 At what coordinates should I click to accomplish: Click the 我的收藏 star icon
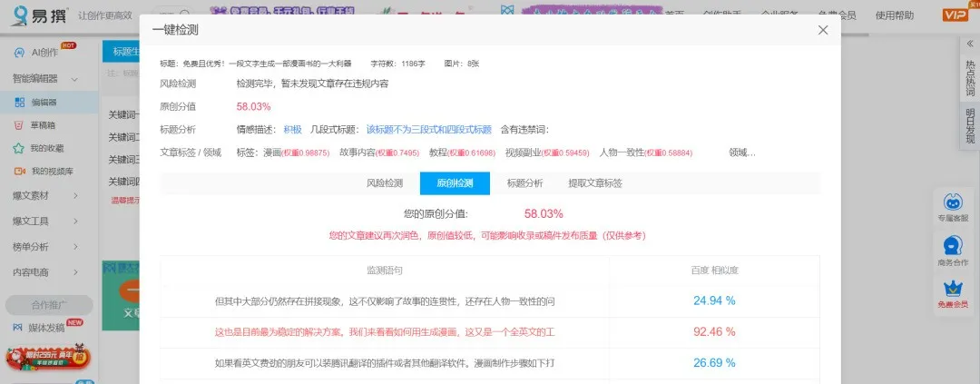[x=19, y=148]
